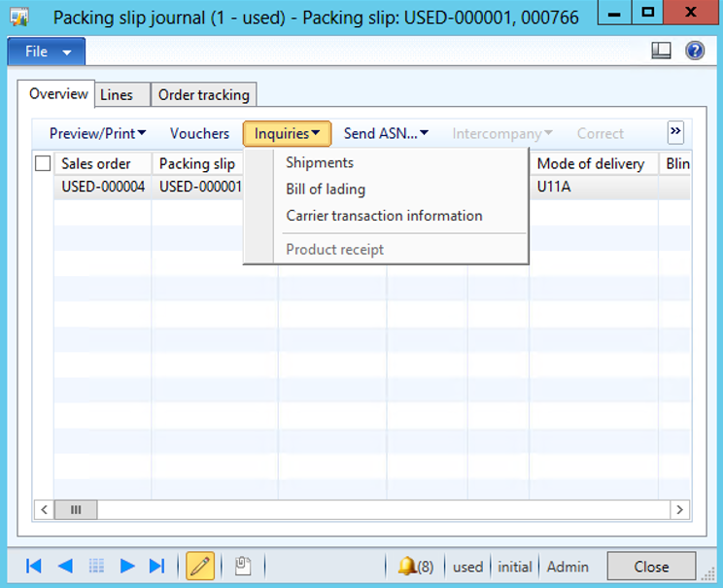This screenshot has width=723, height=588.
Task: Go to the first record arrow
Action: click(x=33, y=567)
